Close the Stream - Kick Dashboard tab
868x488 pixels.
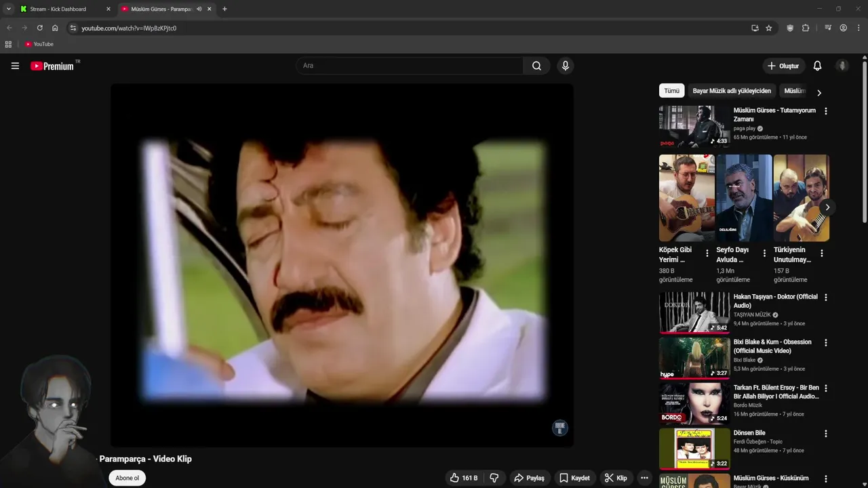tap(108, 9)
